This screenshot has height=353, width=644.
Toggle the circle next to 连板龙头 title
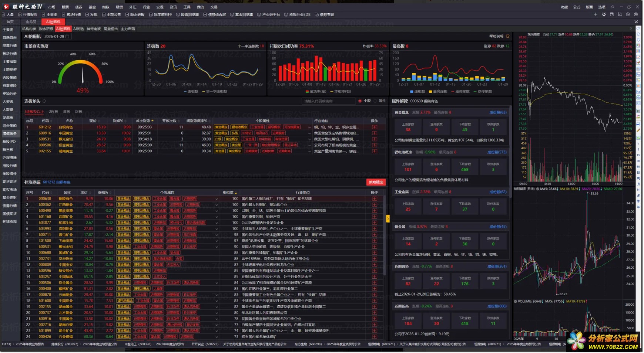[x=44, y=101]
